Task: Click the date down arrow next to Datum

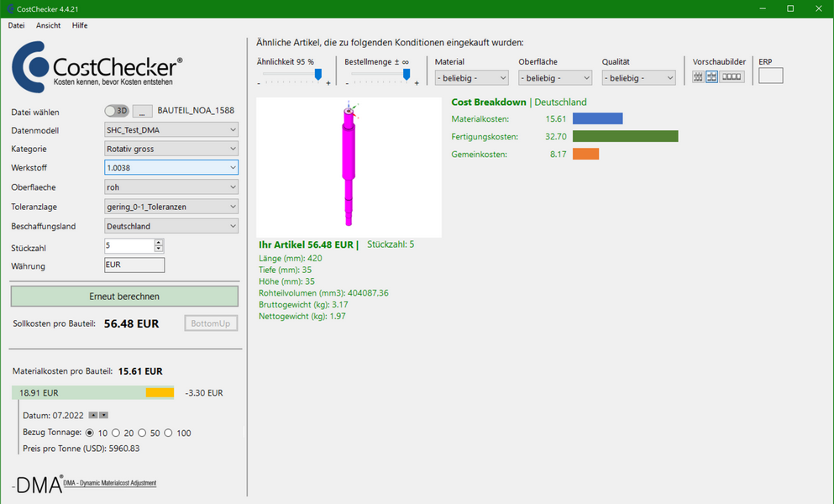Action: tap(103, 415)
